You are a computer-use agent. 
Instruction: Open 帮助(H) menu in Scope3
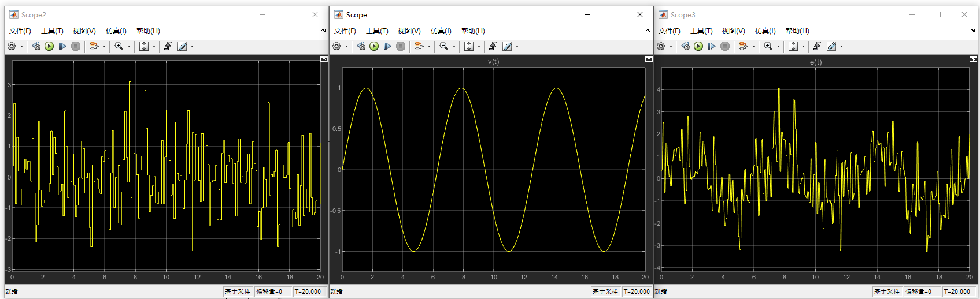[797, 31]
